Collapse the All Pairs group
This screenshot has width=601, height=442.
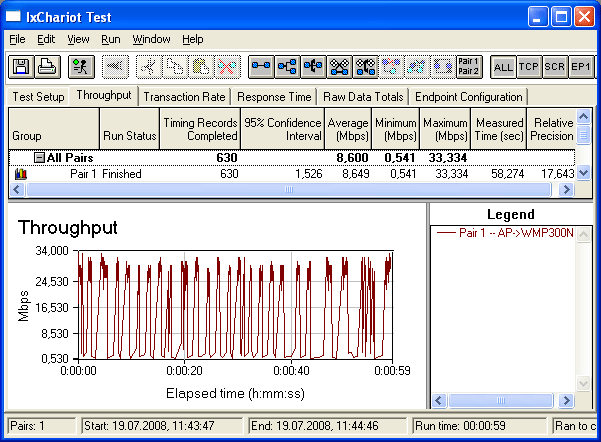pyautogui.click(x=39, y=158)
